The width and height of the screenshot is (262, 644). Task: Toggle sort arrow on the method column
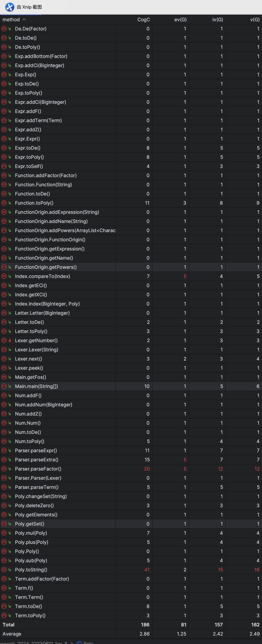point(24,19)
